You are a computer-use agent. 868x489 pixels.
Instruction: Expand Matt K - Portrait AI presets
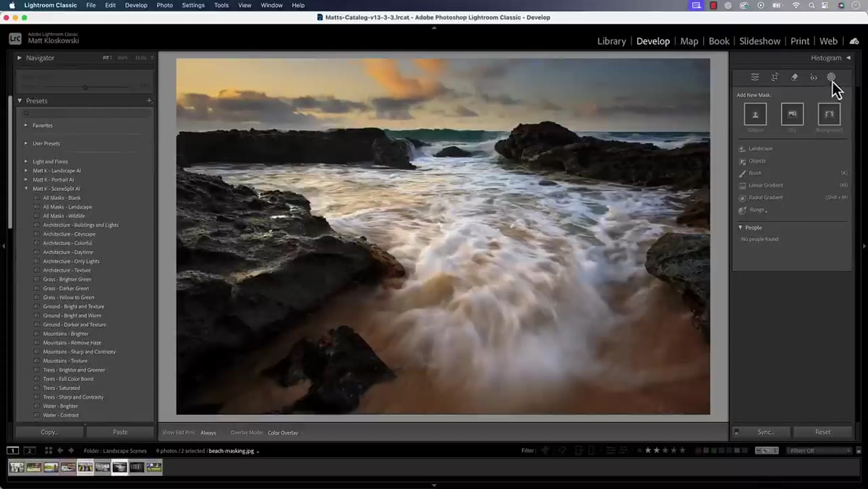pyautogui.click(x=26, y=179)
